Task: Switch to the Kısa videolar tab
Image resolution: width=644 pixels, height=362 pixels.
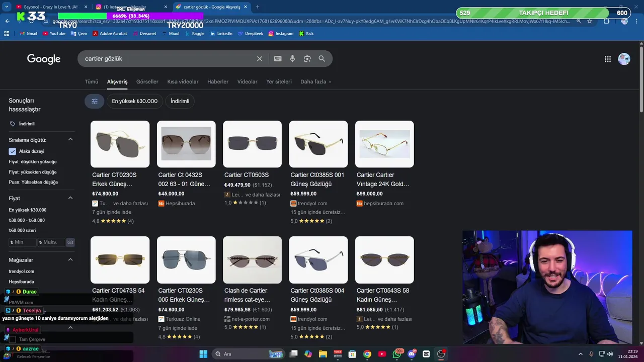Action: (183, 82)
